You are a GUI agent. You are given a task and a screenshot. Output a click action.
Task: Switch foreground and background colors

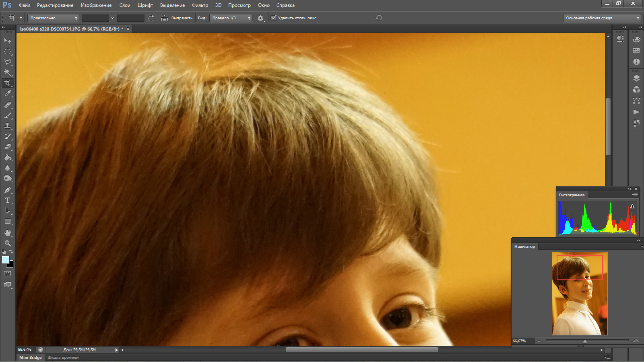pos(11,251)
